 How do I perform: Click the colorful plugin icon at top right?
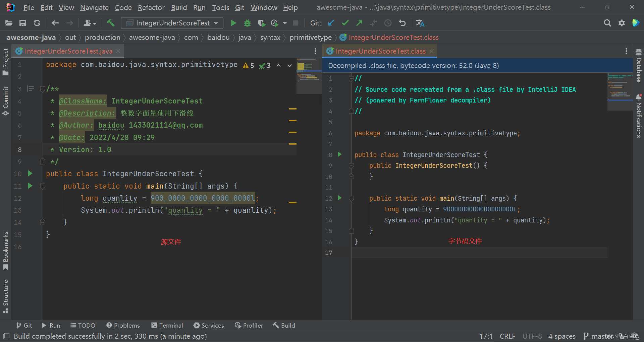point(636,23)
